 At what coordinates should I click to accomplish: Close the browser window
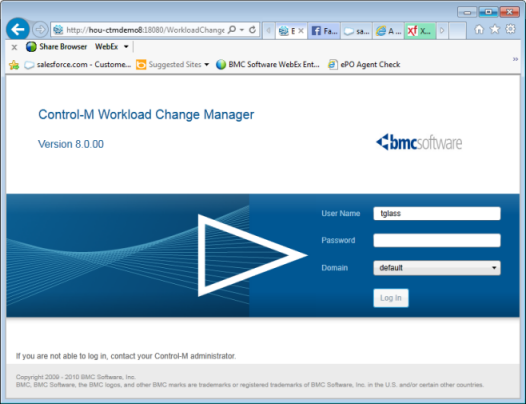[x=510, y=12]
